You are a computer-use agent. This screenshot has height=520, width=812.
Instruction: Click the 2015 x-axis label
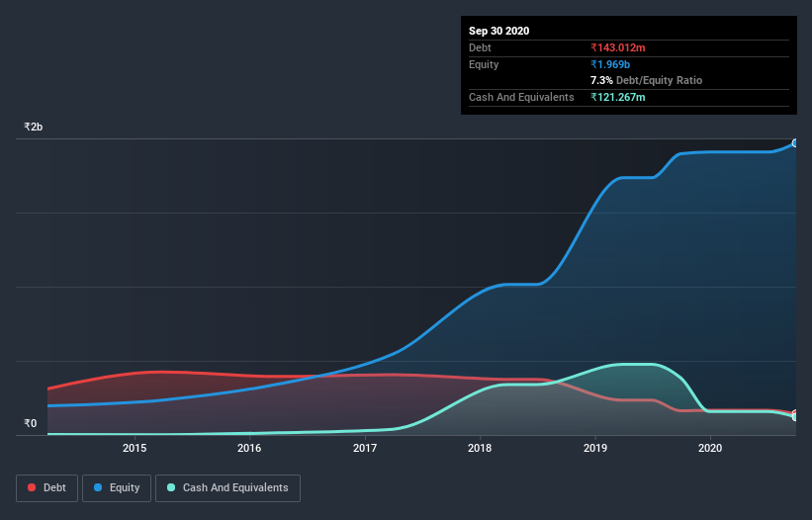point(135,448)
